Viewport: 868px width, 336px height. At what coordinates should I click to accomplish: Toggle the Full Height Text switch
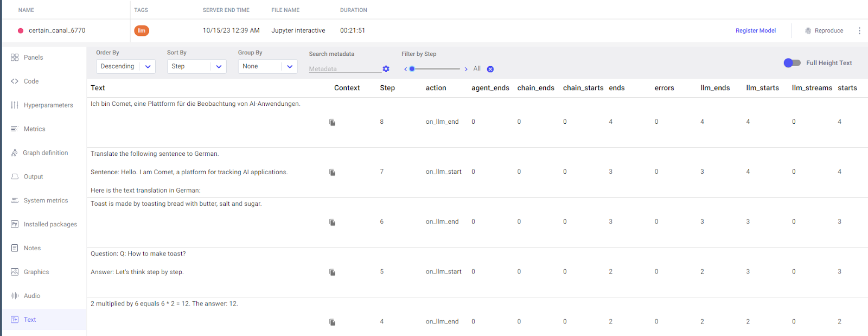(x=792, y=63)
